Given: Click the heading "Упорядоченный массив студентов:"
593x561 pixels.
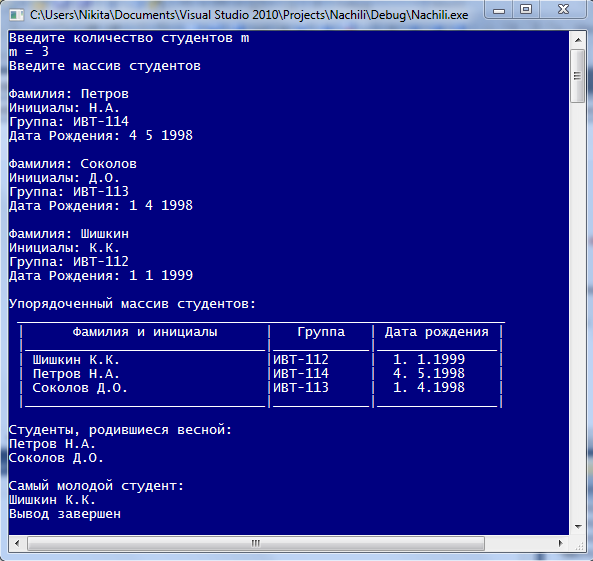Looking at the screenshot, I should coord(133,304).
